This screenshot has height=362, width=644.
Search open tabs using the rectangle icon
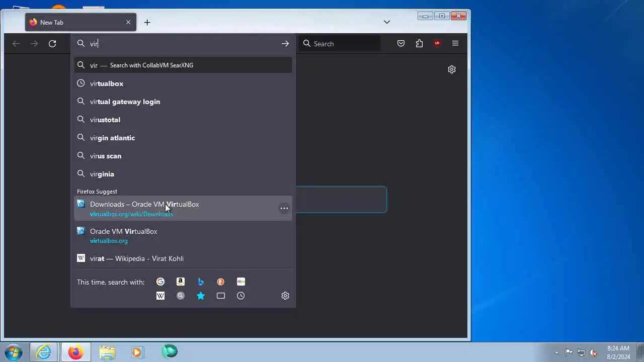(x=221, y=296)
